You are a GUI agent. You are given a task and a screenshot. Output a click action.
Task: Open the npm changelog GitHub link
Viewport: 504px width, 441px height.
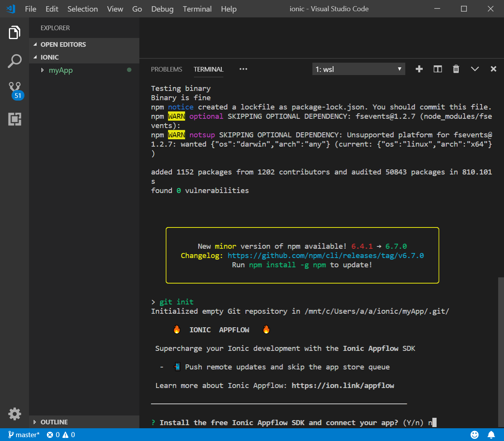coord(326,256)
